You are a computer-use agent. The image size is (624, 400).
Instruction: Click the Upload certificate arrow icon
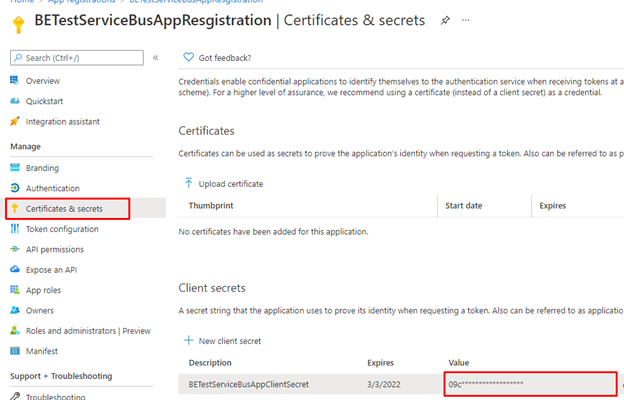tap(188, 183)
